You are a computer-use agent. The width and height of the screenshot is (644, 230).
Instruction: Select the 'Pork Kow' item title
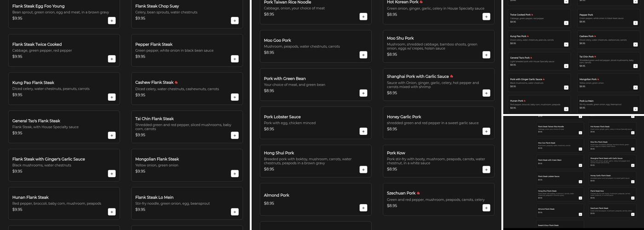[396, 153]
